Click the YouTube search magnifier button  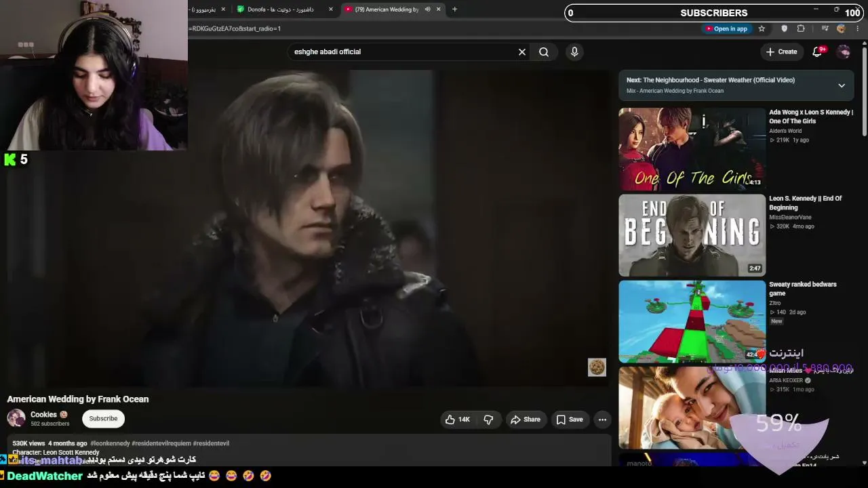(544, 52)
